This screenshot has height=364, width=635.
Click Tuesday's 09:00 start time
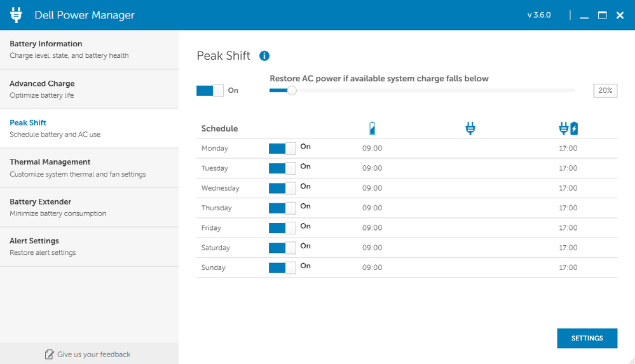click(372, 168)
